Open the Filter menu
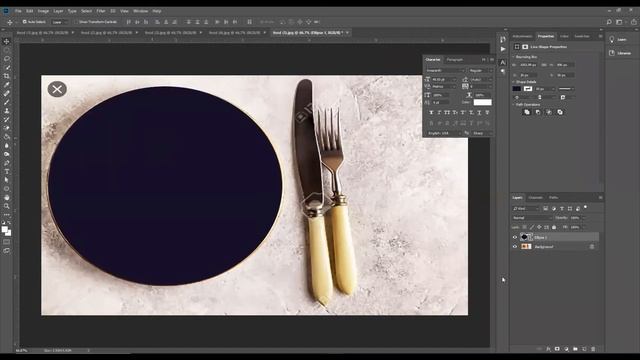 click(x=101, y=11)
